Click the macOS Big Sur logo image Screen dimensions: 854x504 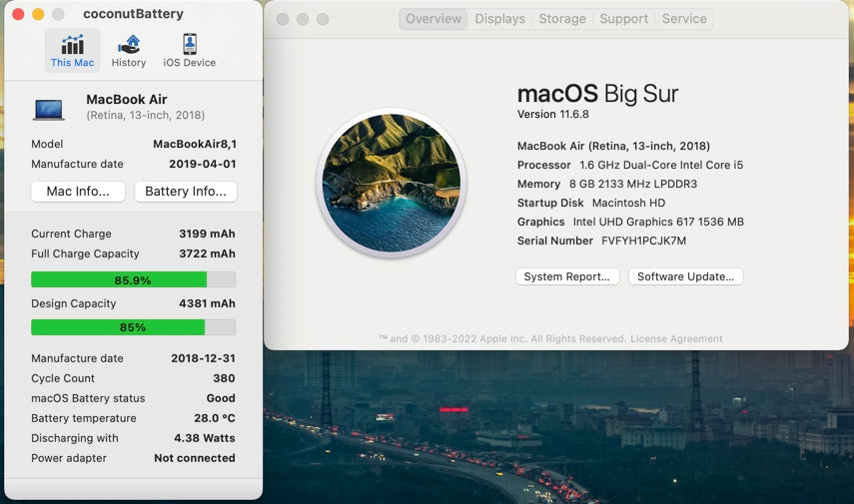[392, 183]
